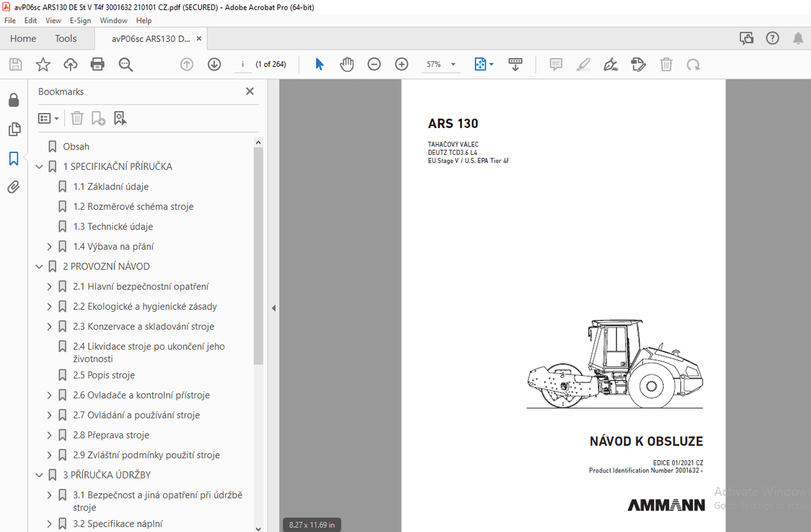Viewport: 811px width, 532px height.
Task: Open the security panel via the lock icon
Action: [x=14, y=99]
